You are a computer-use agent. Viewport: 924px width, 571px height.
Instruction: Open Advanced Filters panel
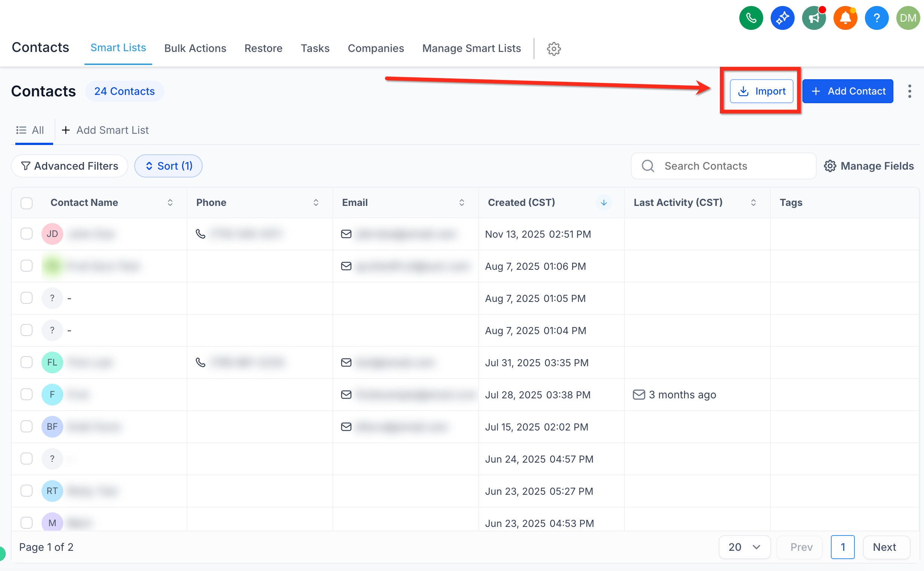(70, 166)
